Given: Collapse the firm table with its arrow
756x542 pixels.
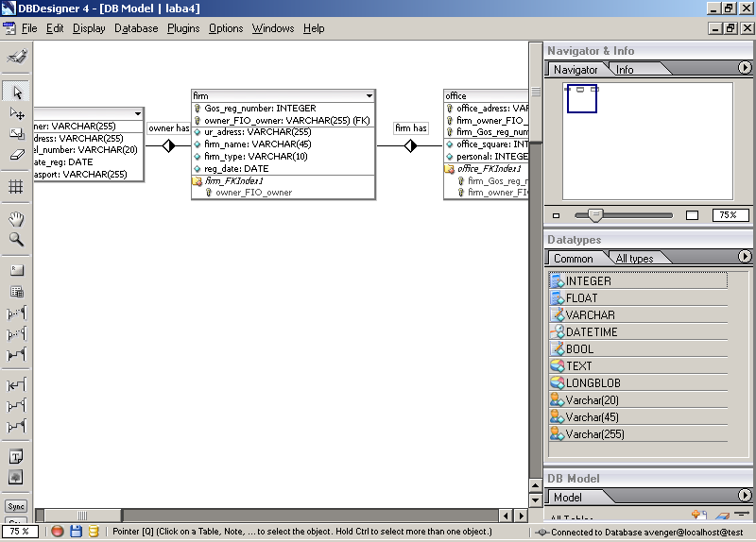Looking at the screenshot, I should pos(369,96).
